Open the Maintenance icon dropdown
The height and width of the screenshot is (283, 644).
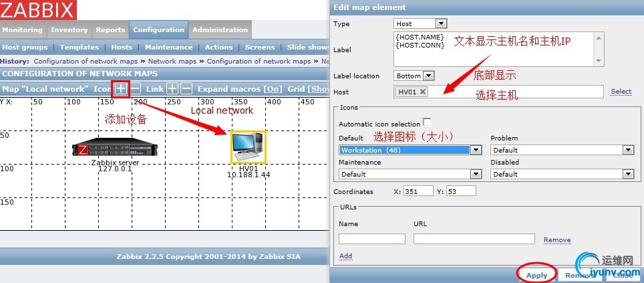pyautogui.click(x=410, y=174)
